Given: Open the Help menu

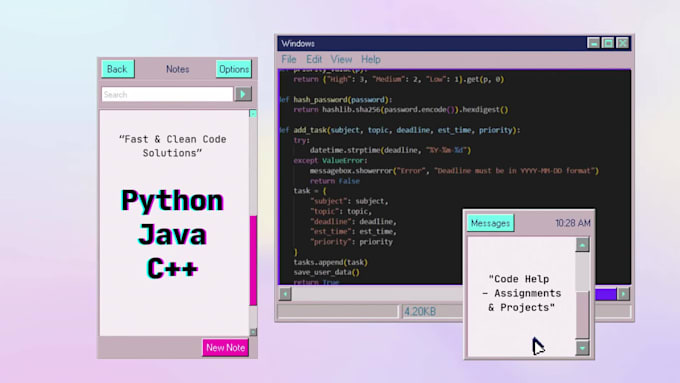Looking at the screenshot, I should 371,59.
